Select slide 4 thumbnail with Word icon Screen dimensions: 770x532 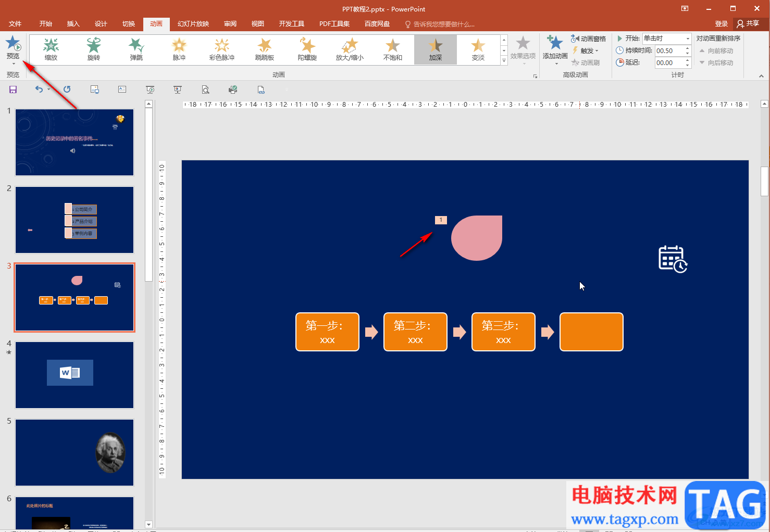(x=74, y=375)
